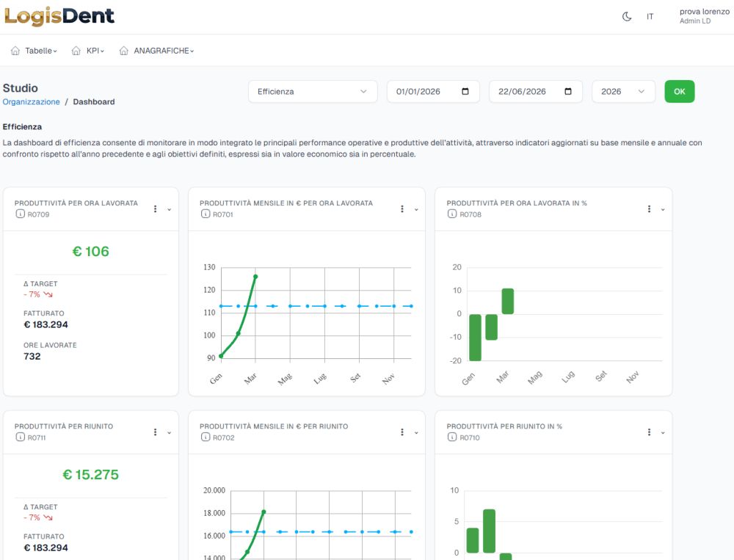The width and height of the screenshot is (734, 560).
Task: Collapse the R0710 chart card chevron
Action: click(663, 432)
